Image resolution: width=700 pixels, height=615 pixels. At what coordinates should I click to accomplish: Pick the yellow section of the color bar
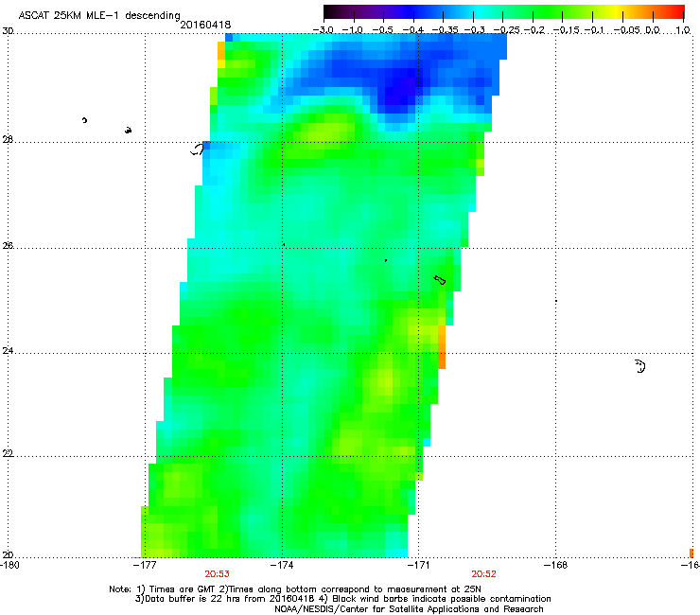click(x=619, y=11)
